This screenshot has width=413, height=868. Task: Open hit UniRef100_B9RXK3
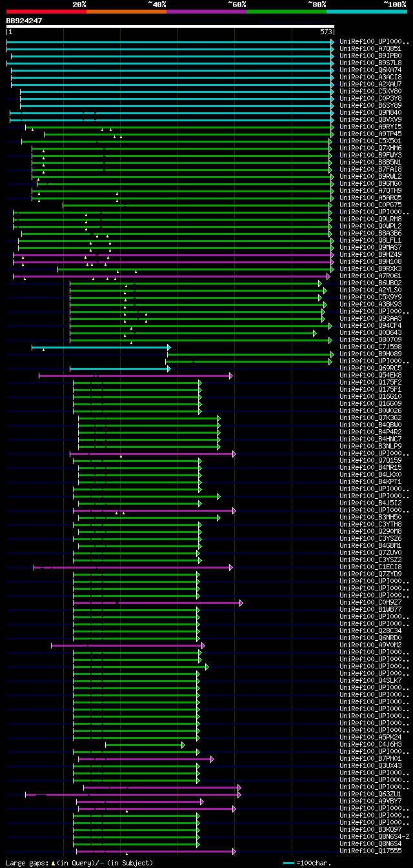(370, 268)
